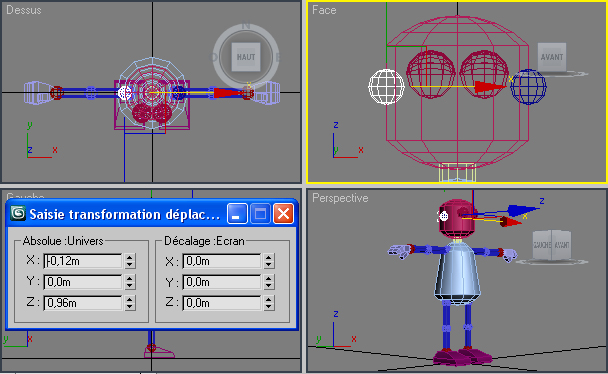The height and width of the screenshot is (374, 608).
Task: Click the Décalage X value field
Action: point(222,261)
